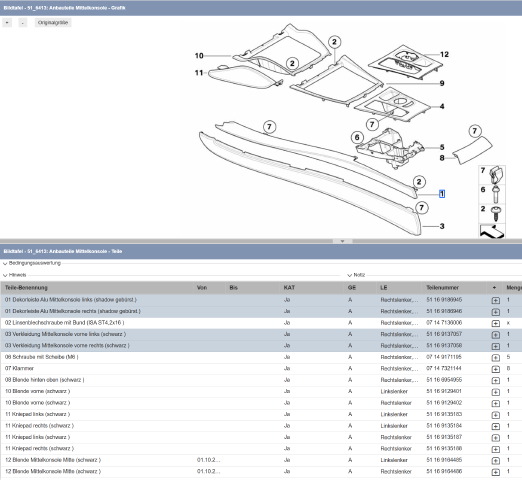
Task: Select clip thumbnail 7 in legend
Action: (x=492, y=175)
